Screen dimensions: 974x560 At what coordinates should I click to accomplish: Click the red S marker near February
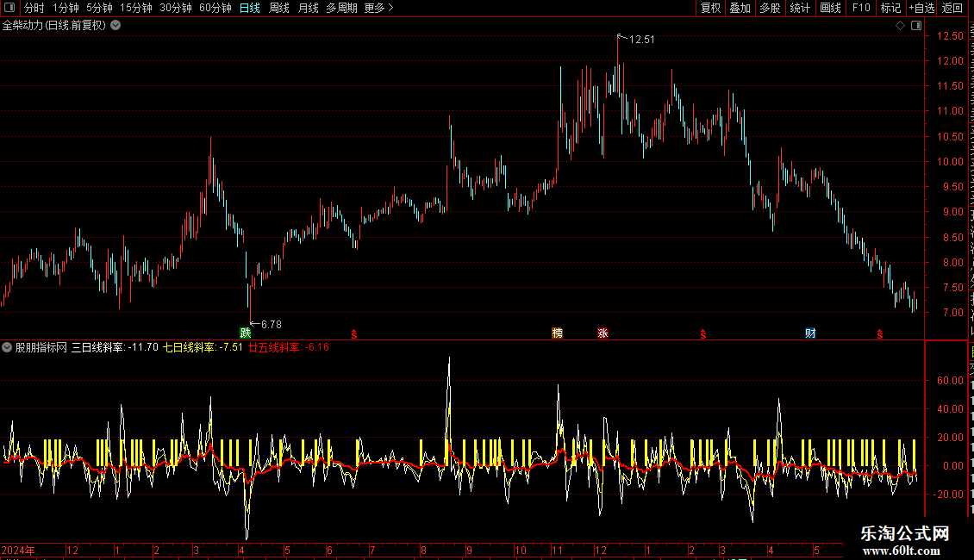tap(703, 334)
